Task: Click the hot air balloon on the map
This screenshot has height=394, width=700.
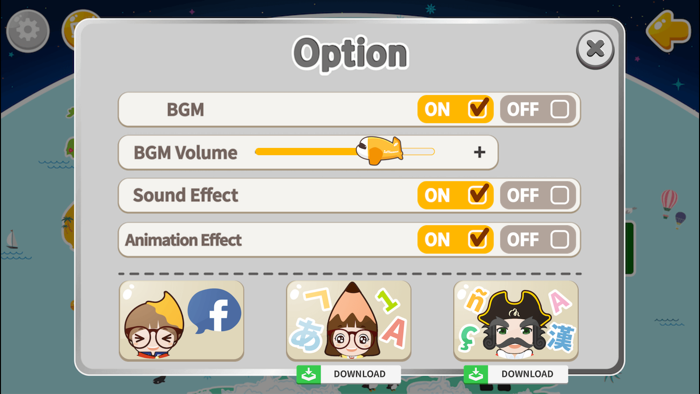Action: coord(669,202)
